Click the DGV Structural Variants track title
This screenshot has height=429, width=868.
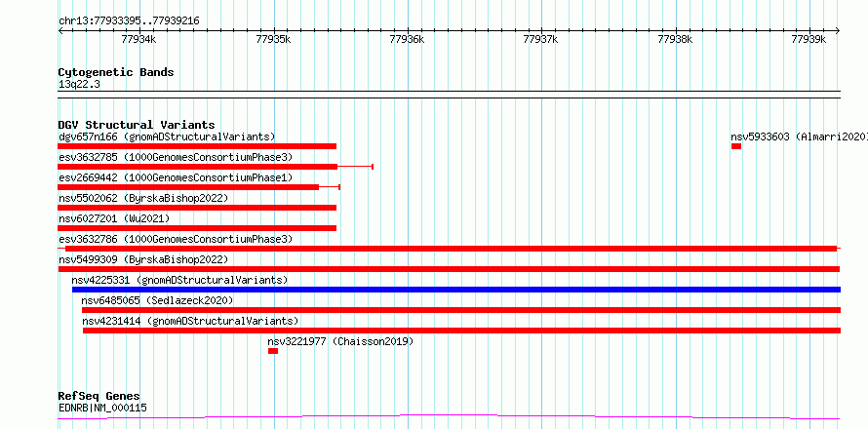coord(137,125)
